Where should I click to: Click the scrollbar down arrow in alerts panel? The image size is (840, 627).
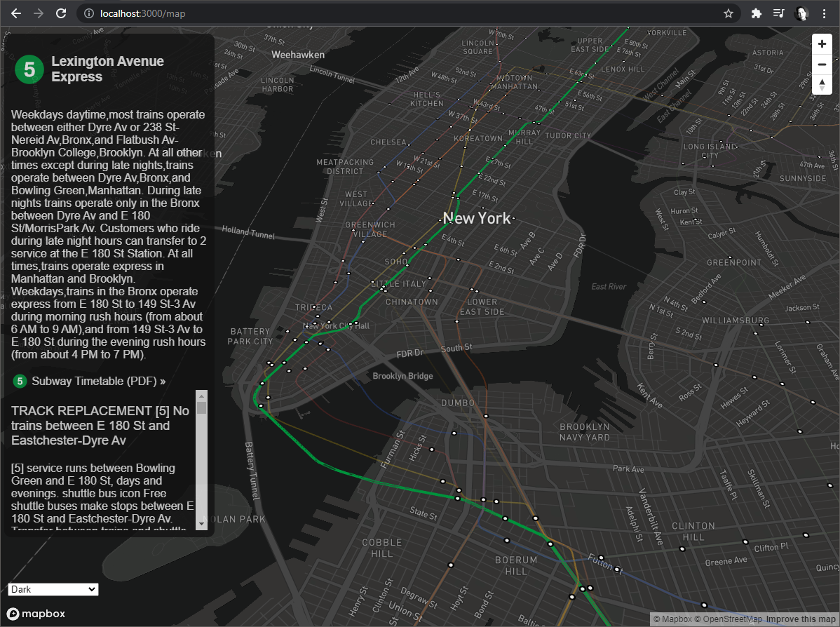(201, 524)
